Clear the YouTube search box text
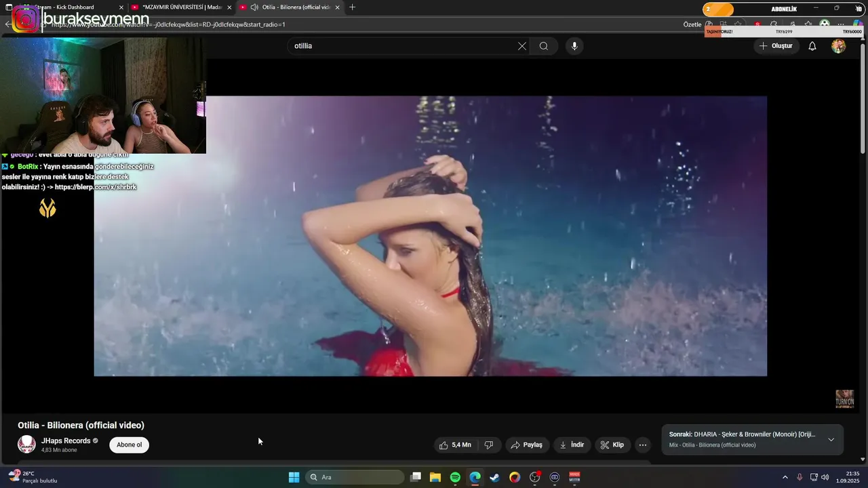 (521, 46)
